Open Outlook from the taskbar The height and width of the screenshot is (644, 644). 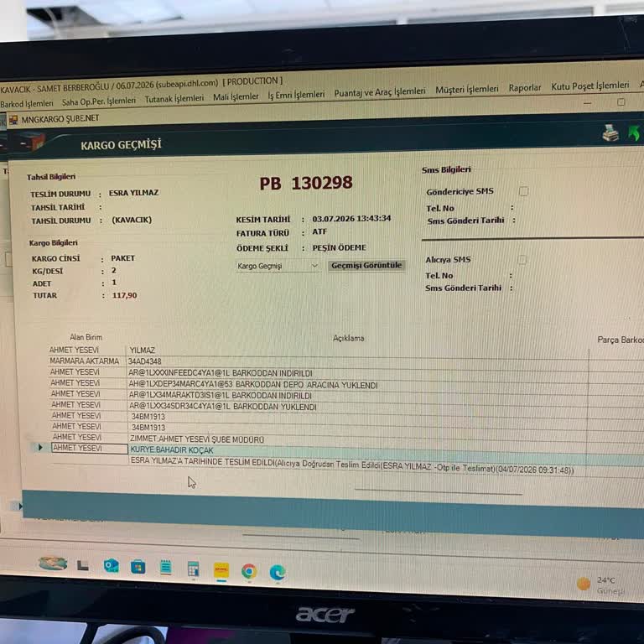(111, 566)
